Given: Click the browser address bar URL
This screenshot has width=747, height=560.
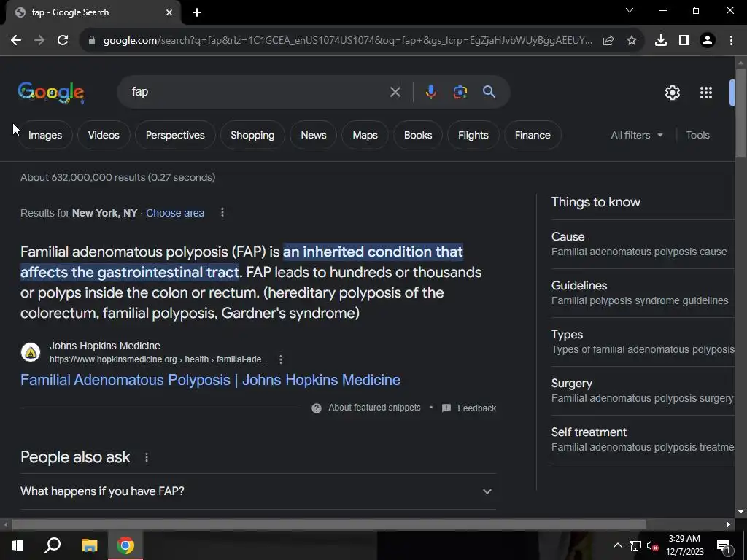Looking at the screenshot, I should click(x=348, y=41).
